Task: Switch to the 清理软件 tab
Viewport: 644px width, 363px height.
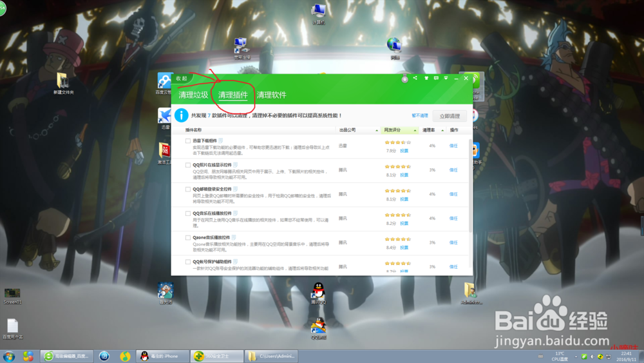Action: point(272,95)
